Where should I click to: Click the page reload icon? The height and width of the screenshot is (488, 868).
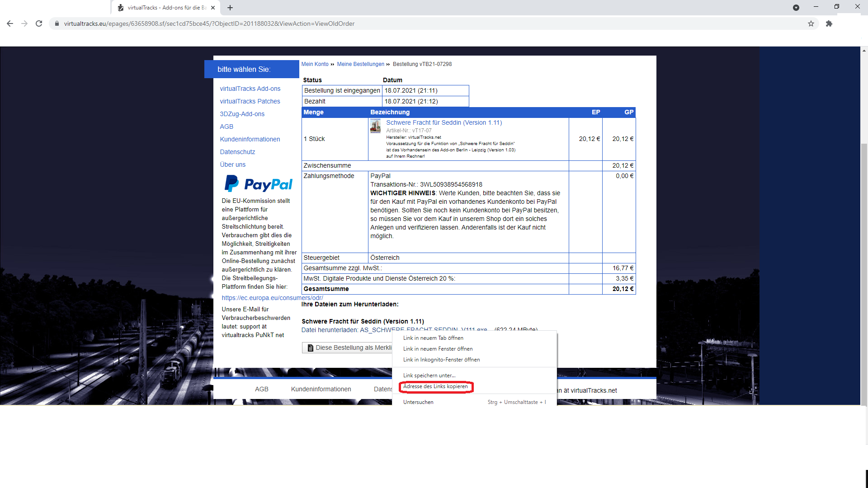(x=39, y=23)
